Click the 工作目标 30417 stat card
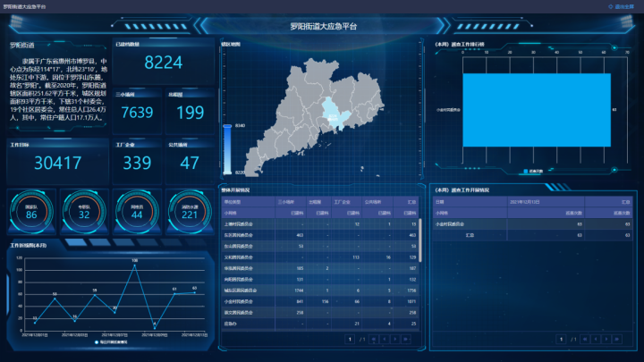This screenshot has width=644, height=362. [x=57, y=161]
